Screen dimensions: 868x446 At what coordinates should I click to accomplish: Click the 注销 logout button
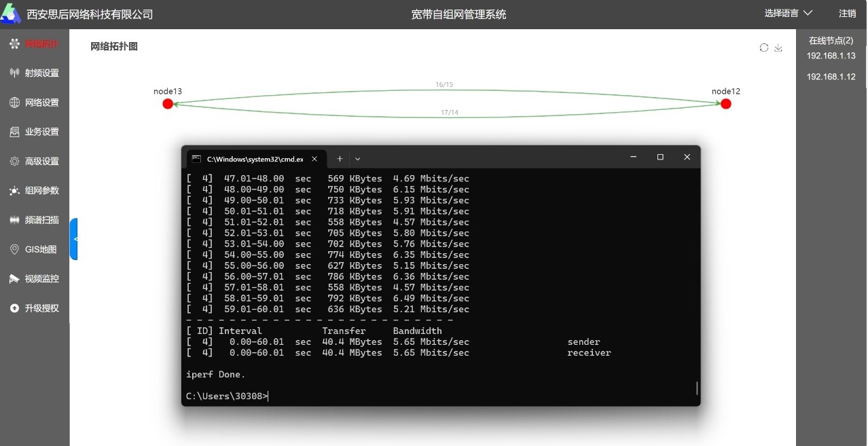[847, 14]
